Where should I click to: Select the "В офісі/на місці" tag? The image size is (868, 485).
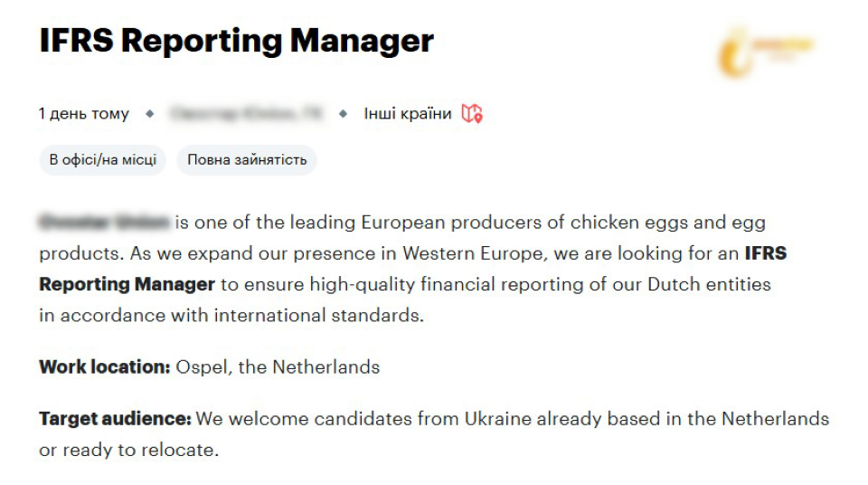tap(103, 160)
